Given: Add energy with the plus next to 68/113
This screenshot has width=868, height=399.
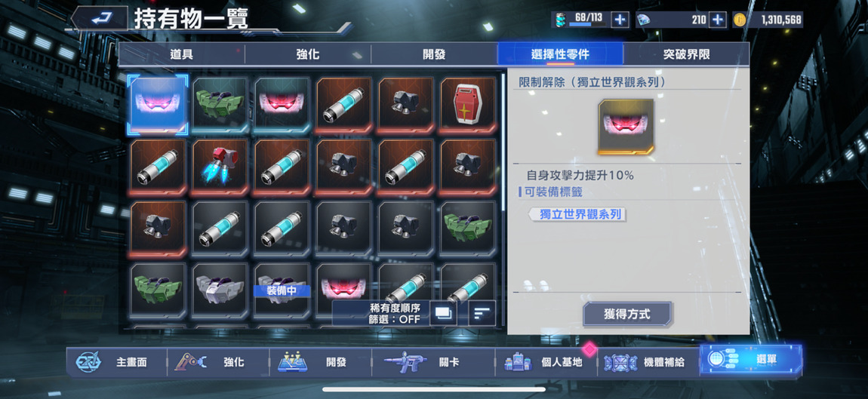Looking at the screenshot, I should pos(620,20).
